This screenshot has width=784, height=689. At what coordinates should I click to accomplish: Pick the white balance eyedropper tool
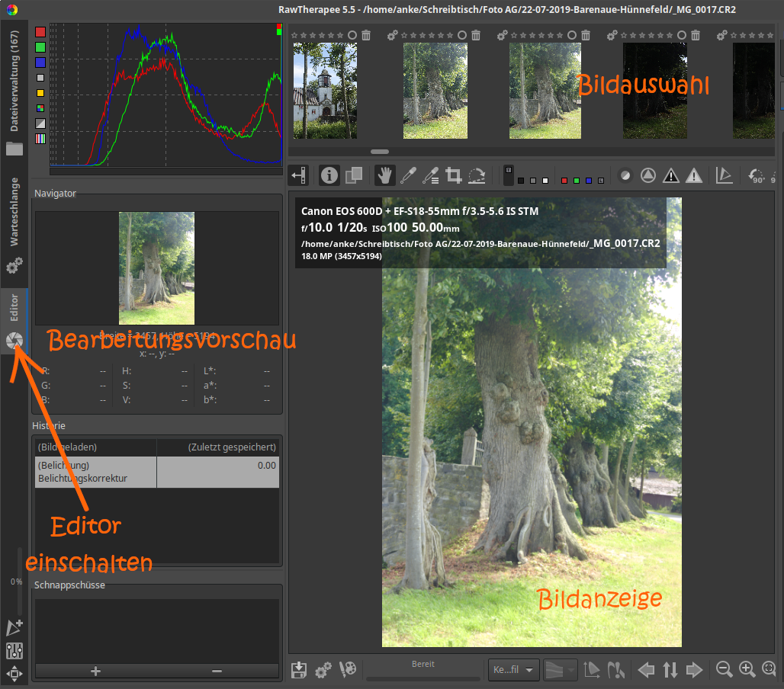407,176
